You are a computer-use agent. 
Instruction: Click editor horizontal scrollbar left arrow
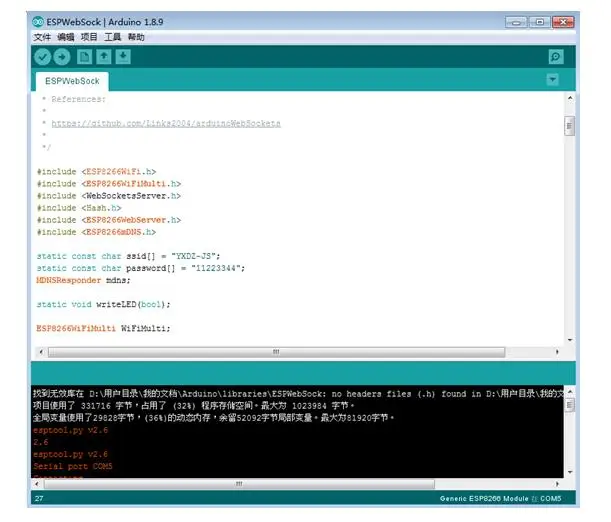point(41,352)
